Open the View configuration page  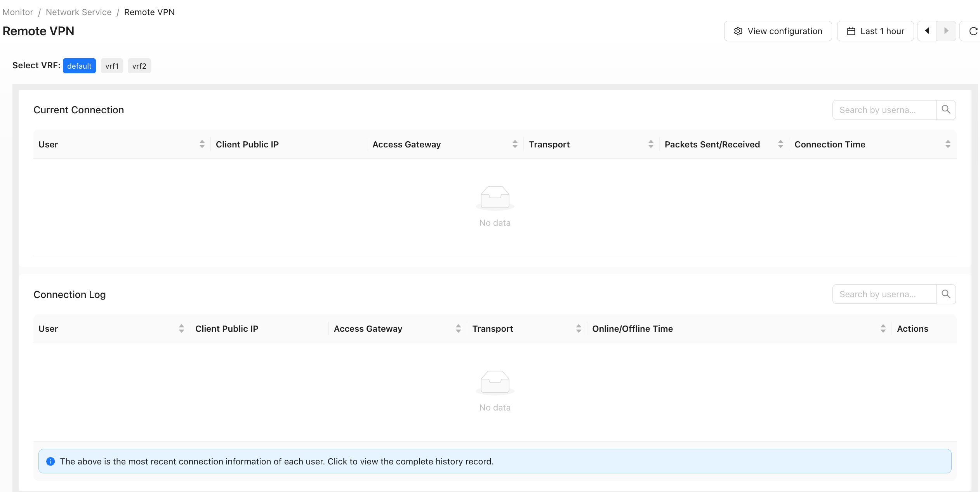(x=778, y=31)
